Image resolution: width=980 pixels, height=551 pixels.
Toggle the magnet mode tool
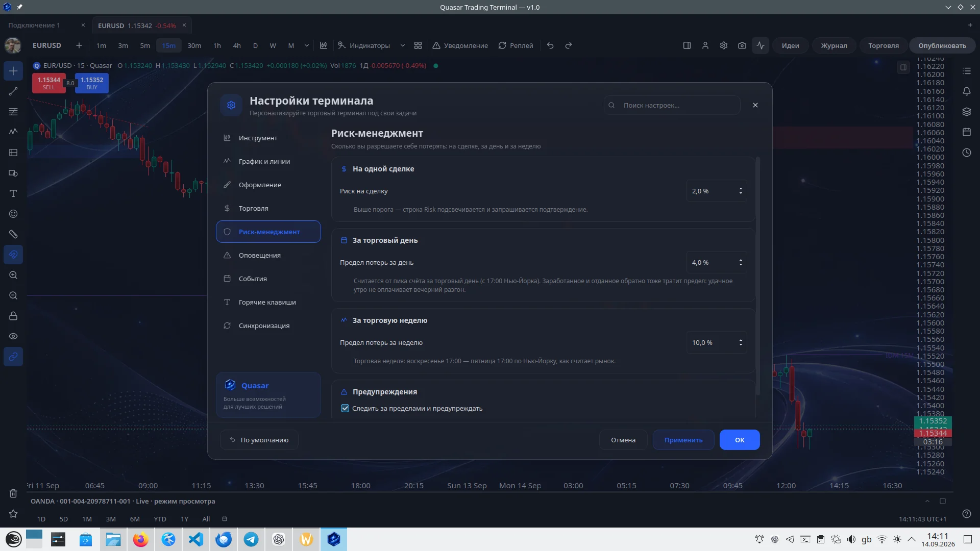13,255
